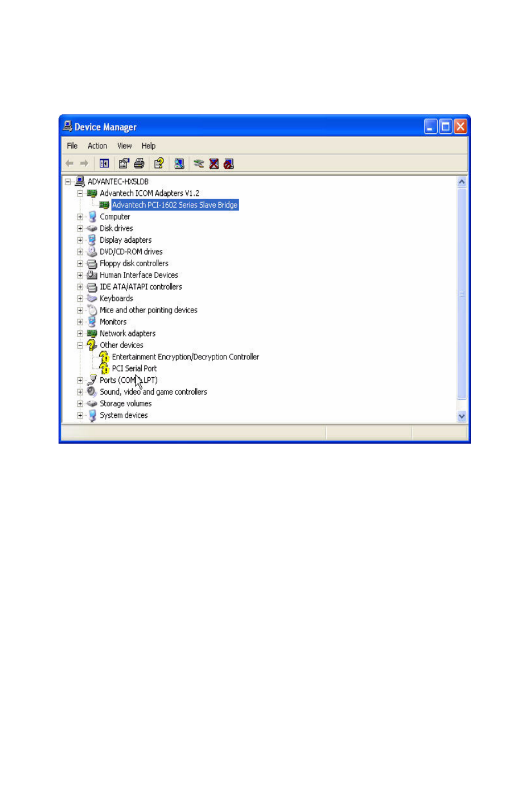Select the 'Storage volumes' label
This screenshot has height=798, width=532.
[125, 404]
